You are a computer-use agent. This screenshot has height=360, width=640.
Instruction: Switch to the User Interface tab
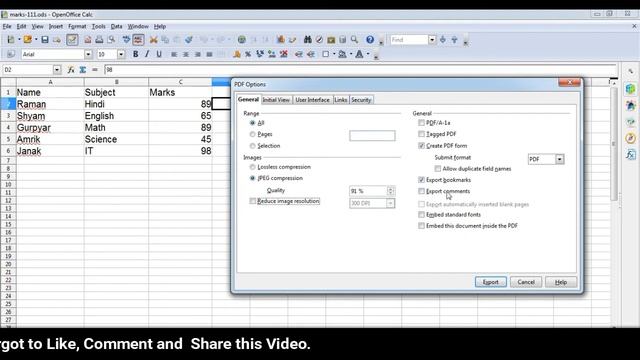pyautogui.click(x=312, y=100)
